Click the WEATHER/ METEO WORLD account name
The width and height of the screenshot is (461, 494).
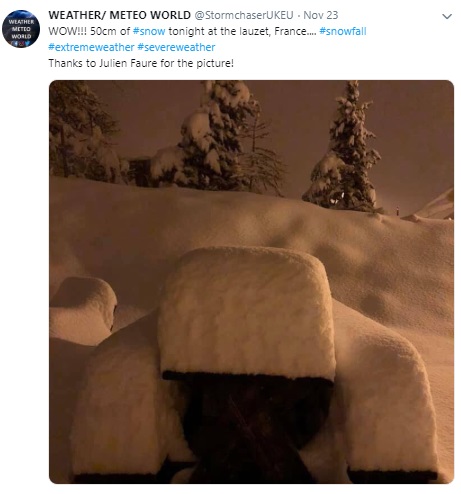(120, 15)
